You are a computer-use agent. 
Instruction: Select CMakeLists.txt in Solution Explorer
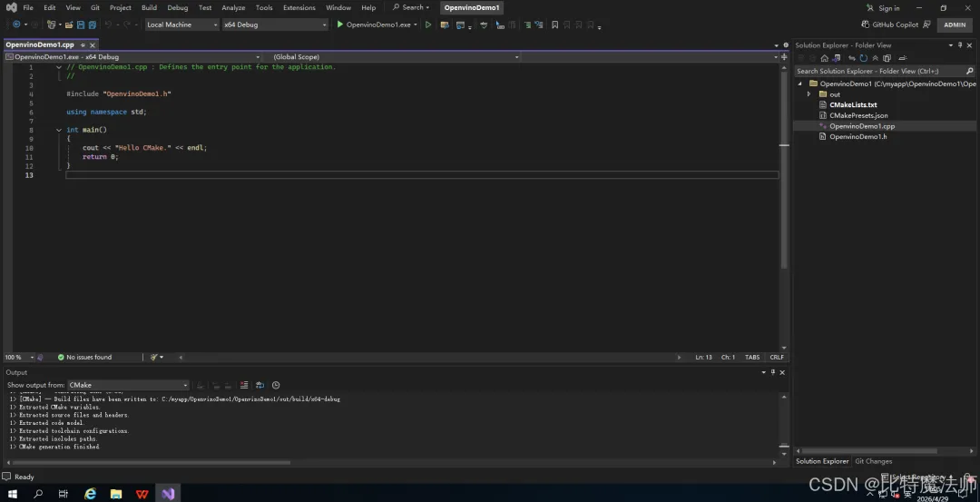click(x=853, y=105)
